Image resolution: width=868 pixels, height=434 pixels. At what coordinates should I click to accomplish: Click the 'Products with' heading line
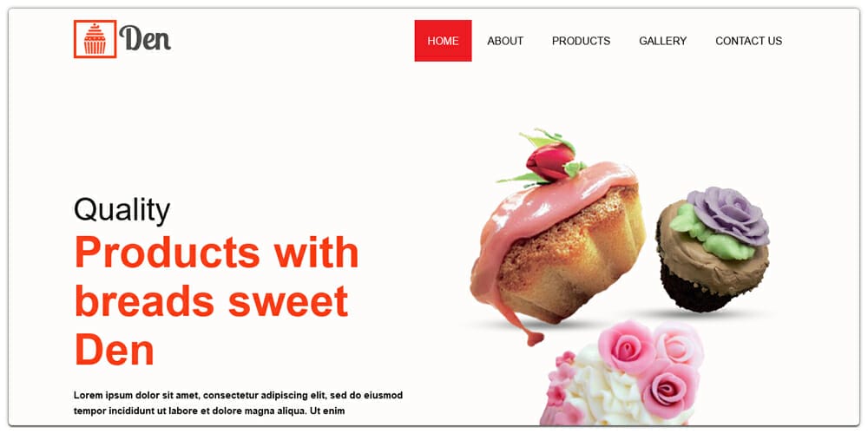[216, 253]
